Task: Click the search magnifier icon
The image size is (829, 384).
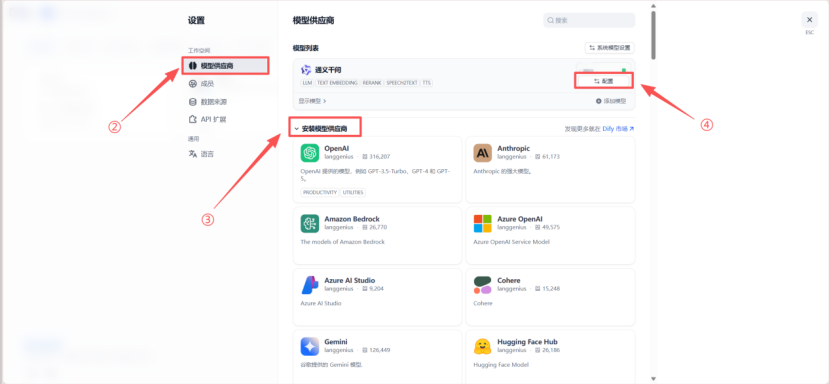Action: (551, 21)
